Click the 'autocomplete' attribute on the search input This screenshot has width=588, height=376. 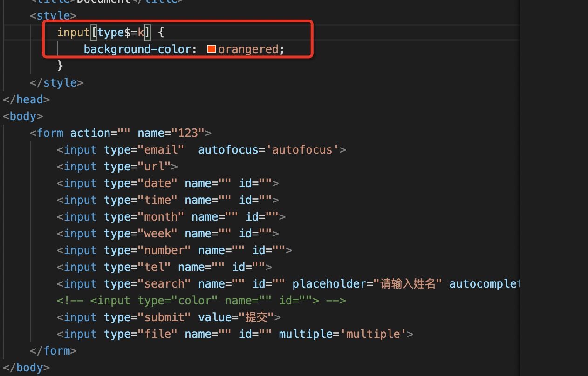tap(484, 283)
